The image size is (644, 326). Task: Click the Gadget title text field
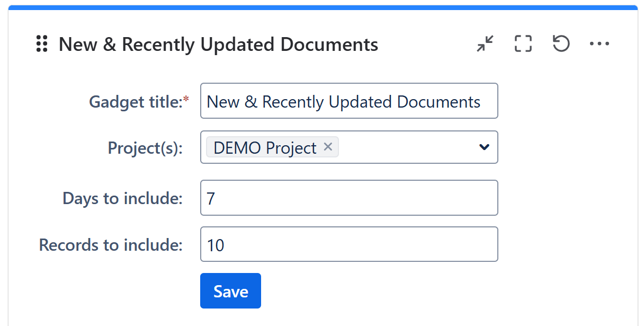(x=349, y=101)
